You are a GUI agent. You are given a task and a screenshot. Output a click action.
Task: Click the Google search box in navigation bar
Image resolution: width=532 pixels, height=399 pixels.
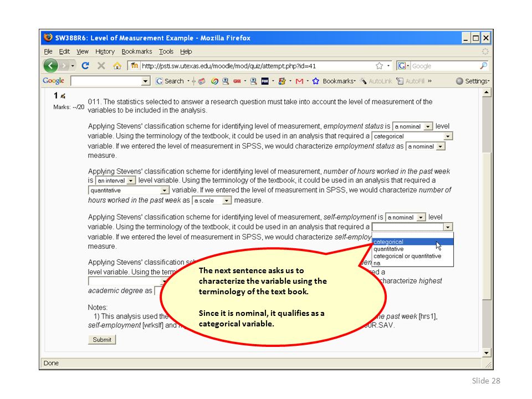point(445,66)
